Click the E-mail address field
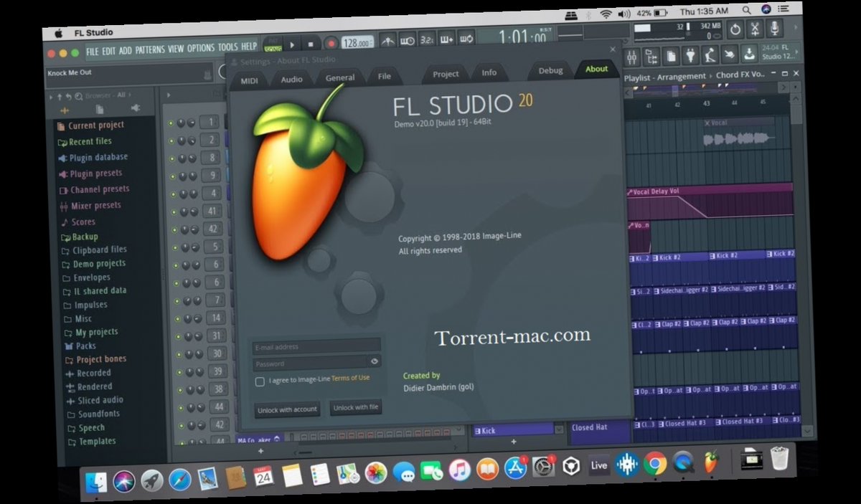The width and height of the screenshot is (861, 504). click(316, 346)
